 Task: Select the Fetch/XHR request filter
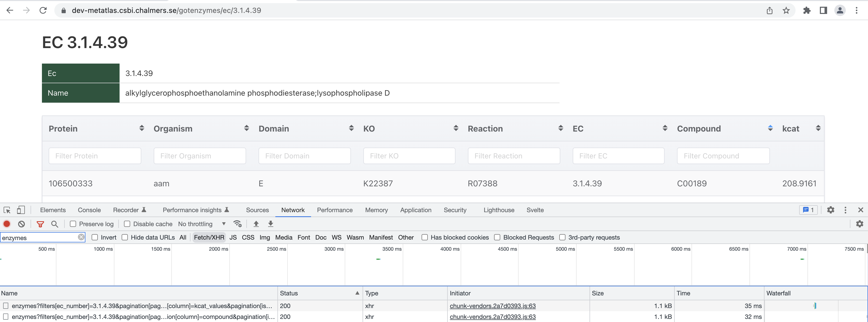point(209,237)
